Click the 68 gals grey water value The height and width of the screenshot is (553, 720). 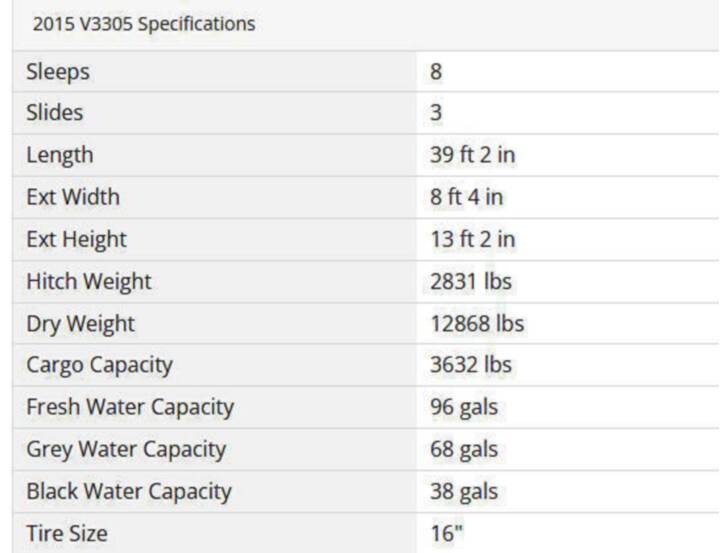[x=464, y=450]
